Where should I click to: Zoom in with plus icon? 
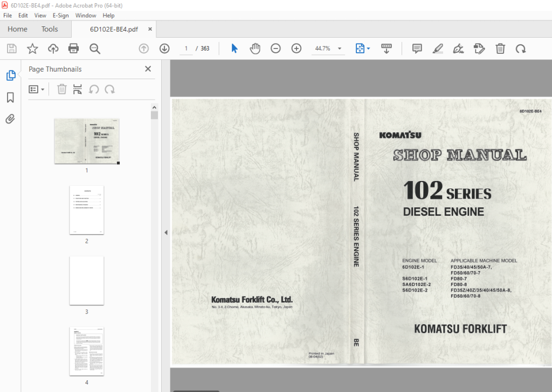click(296, 48)
